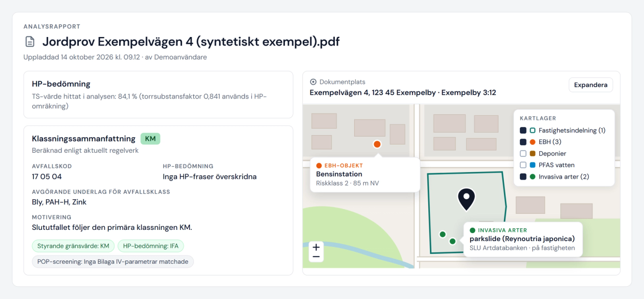Click the Uppladdad 14 oktober 2026 line
The width and height of the screenshot is (644, 299).
pos(115,57)
